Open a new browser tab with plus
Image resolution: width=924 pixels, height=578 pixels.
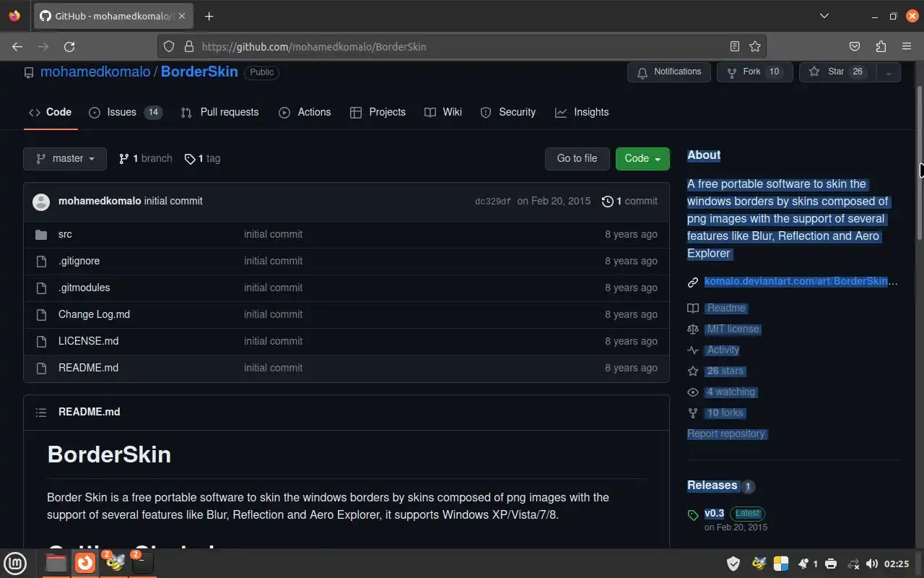tap(209, 16)
